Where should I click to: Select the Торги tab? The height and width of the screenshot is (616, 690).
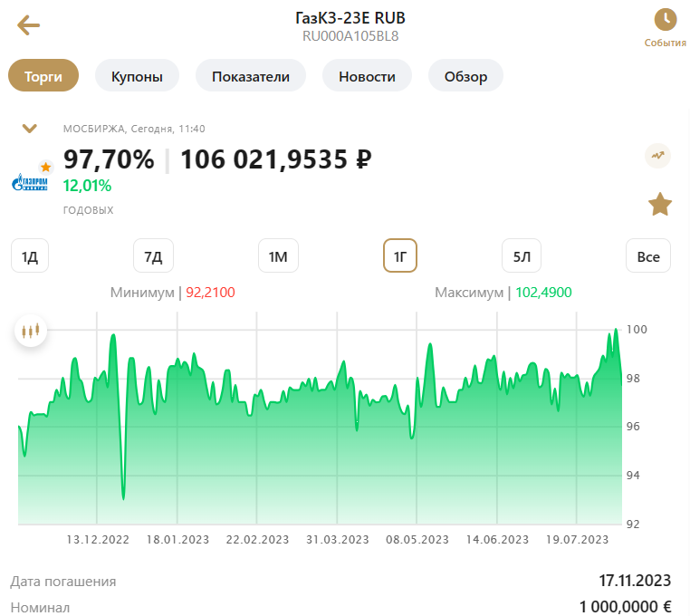[x=43, y=76]
